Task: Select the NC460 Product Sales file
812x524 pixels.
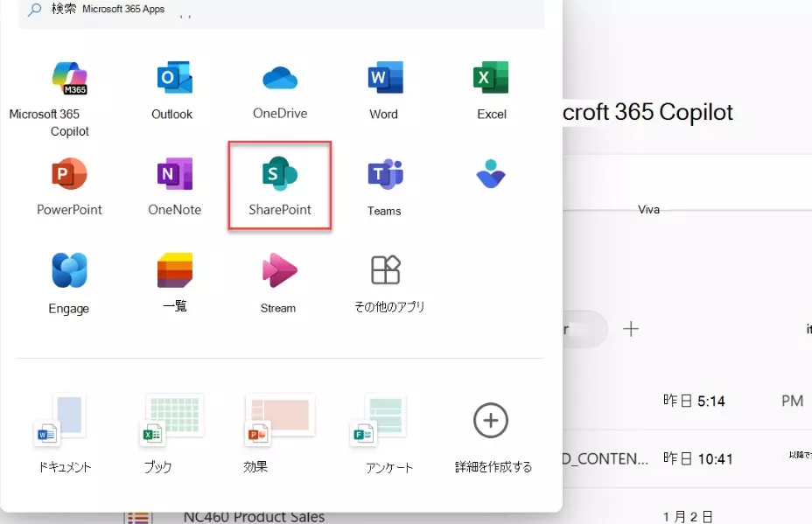Action: [254, 516]
